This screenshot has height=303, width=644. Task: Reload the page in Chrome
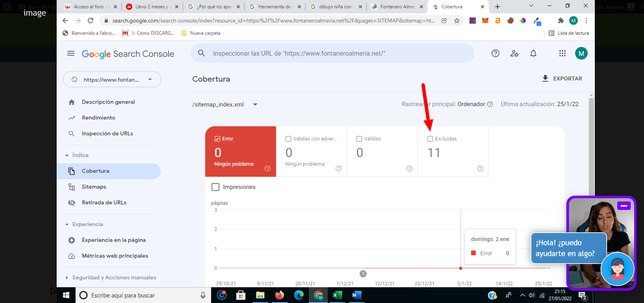pos(91,21)
